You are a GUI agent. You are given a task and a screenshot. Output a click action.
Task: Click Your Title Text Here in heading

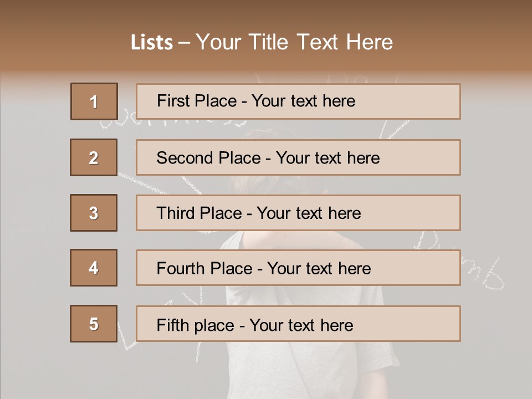(294, 42)
